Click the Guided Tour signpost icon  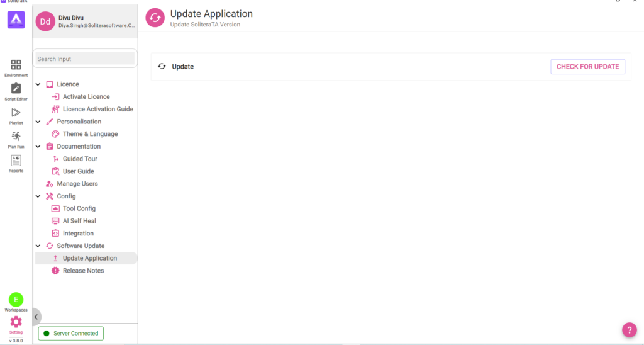pos(55,159)
